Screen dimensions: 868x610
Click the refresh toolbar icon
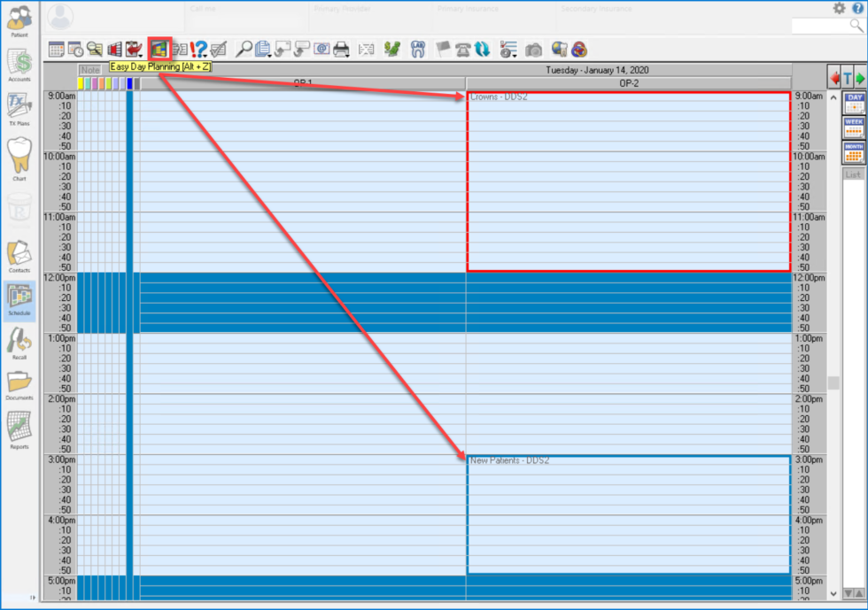[x=483, y=50]
